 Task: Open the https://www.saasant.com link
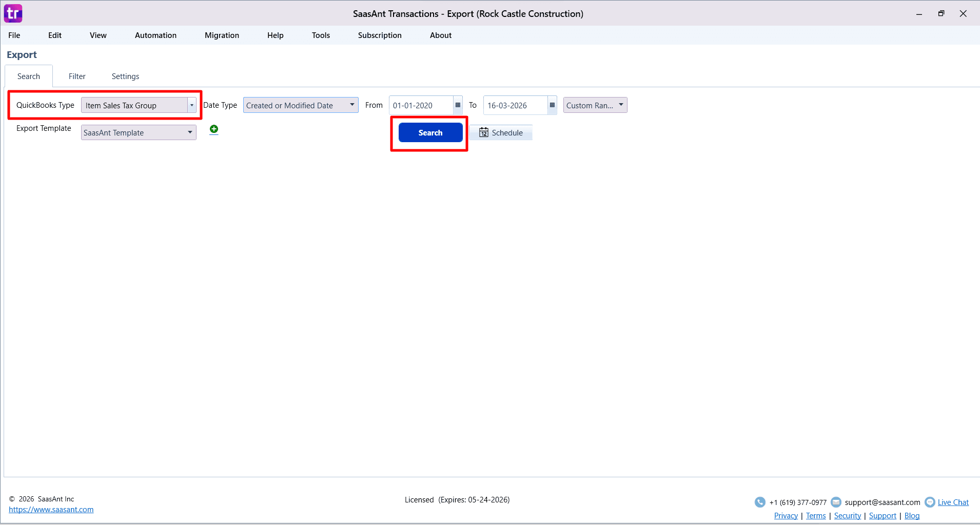pyautogui.click(x=51, y=510)
